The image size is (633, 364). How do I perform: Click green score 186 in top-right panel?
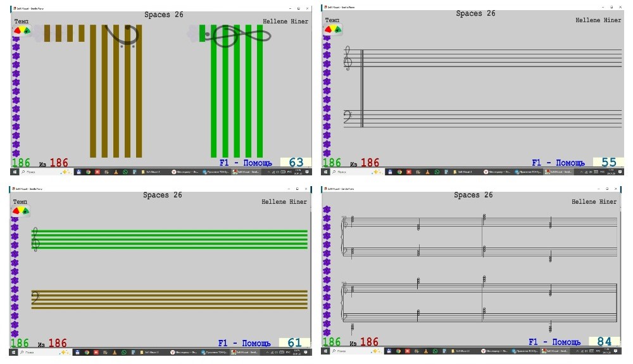click(x=332, y=163)
